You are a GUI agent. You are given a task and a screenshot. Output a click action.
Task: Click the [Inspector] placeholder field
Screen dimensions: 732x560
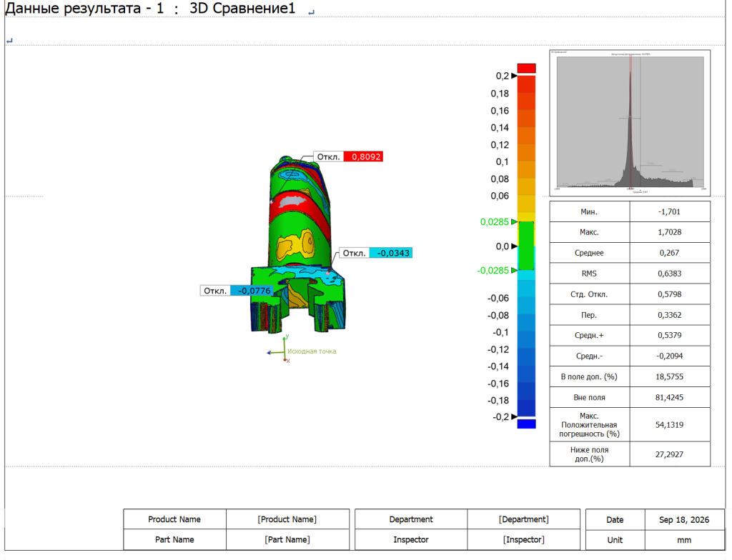point(524,540)
